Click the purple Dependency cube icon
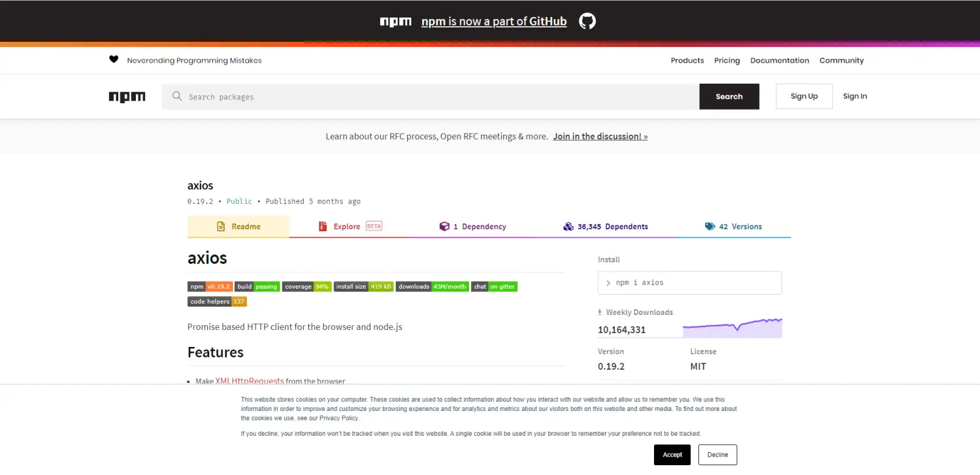 [x=444, y=227]
